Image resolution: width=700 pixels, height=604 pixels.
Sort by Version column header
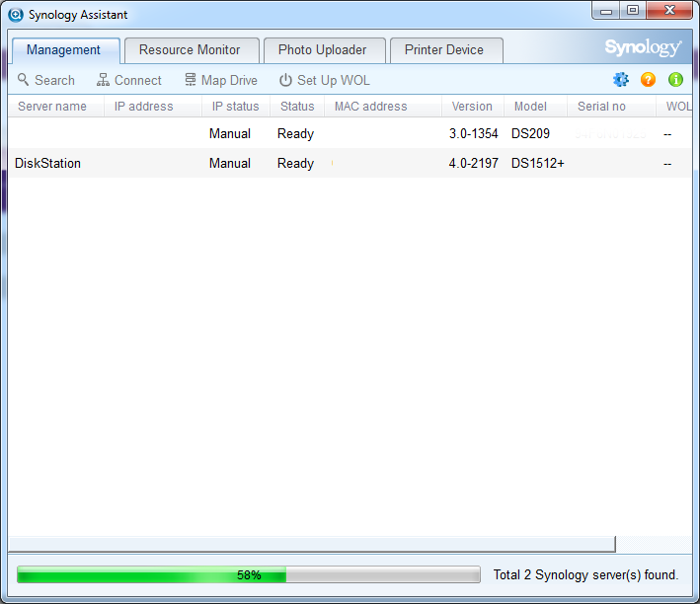click(472, 107)
